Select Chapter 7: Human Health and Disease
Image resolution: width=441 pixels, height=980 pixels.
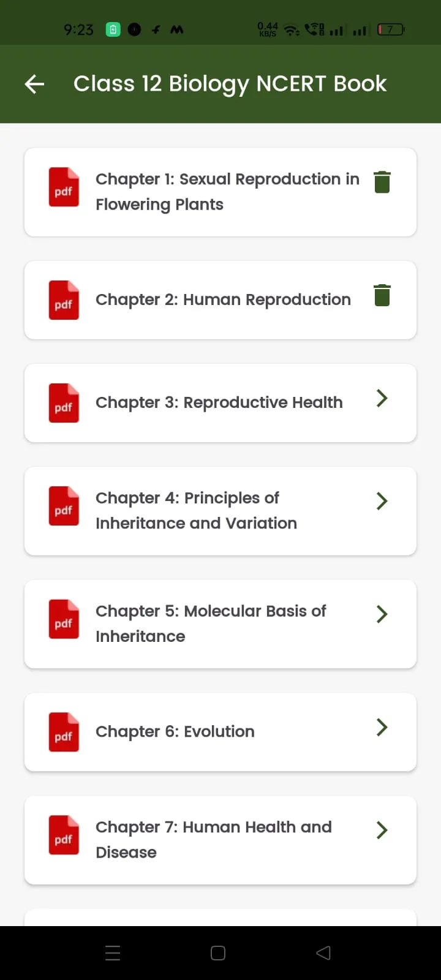click(221, 840)
